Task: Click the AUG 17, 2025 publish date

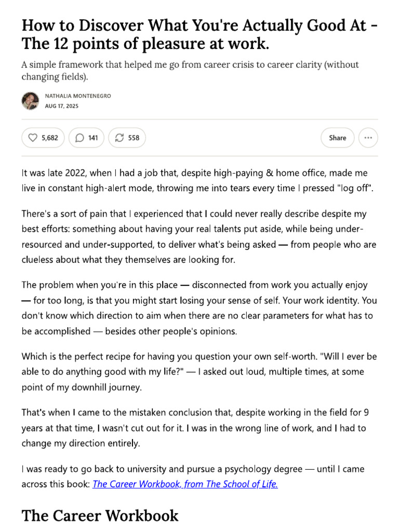Action: click(x=62, y=106)
